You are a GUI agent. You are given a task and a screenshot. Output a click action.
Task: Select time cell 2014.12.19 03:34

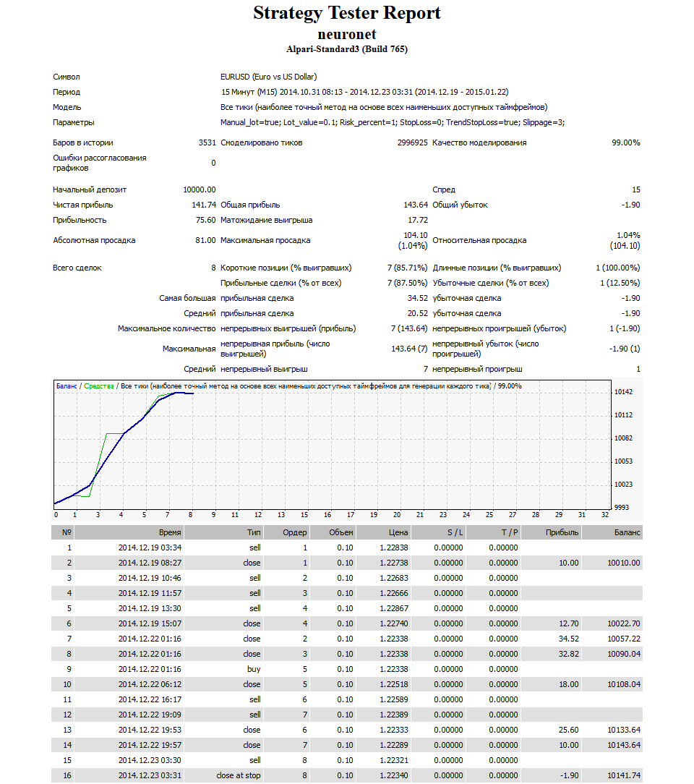(x=150, y=548)
